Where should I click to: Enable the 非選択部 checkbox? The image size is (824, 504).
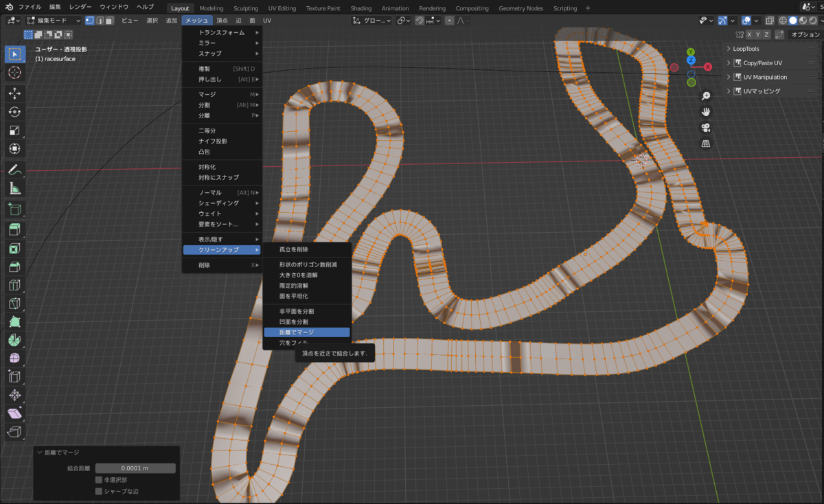99,480
